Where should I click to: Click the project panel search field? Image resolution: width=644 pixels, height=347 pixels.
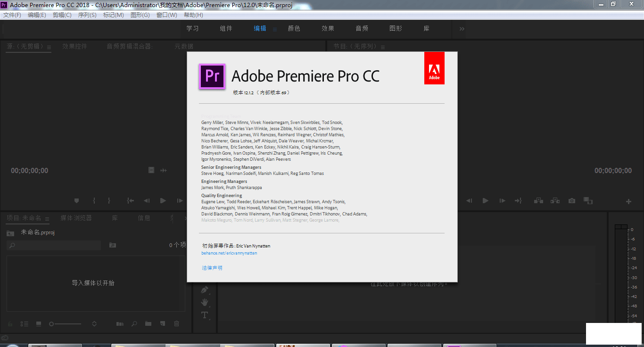pyautogui.click(x=54, y=245)
